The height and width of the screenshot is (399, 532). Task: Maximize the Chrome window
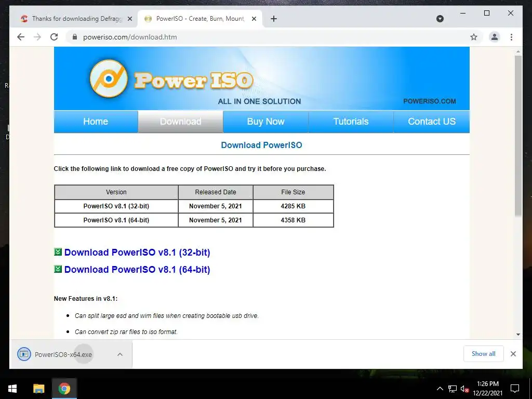tap(486, 13)
